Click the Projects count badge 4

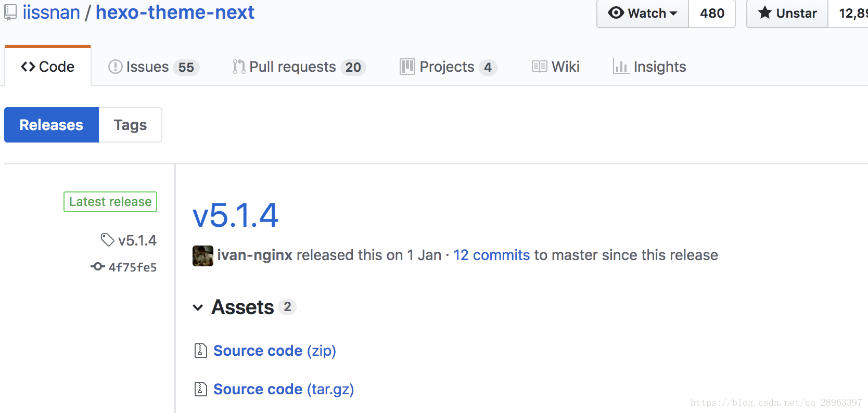click(x=488, y=68)
